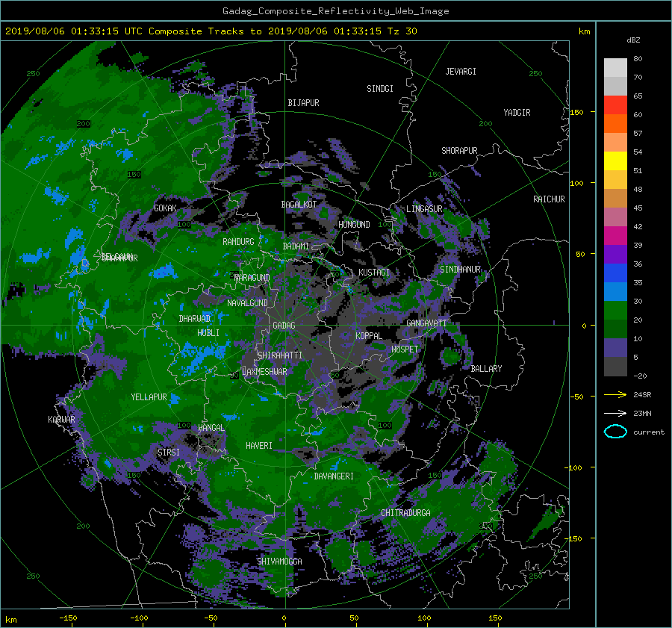Click the HOSPET city label

pos(405,349)
